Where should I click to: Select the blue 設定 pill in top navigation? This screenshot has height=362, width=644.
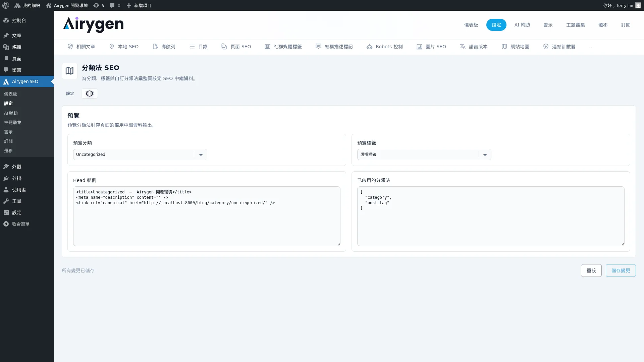[496, 25]
